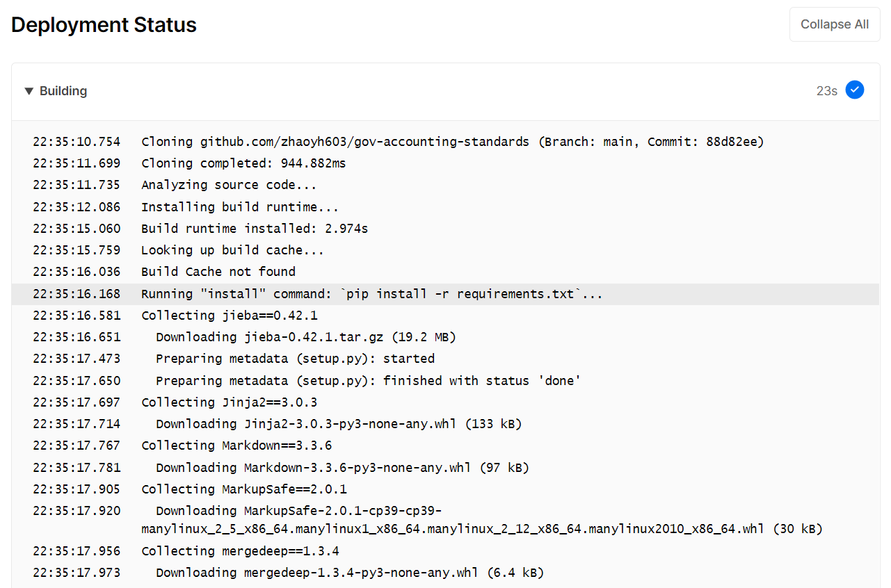Click the blue checkmark build success icon
This screenshot has height=588, width=891.
pyautogui.click(x=855, y=90)
